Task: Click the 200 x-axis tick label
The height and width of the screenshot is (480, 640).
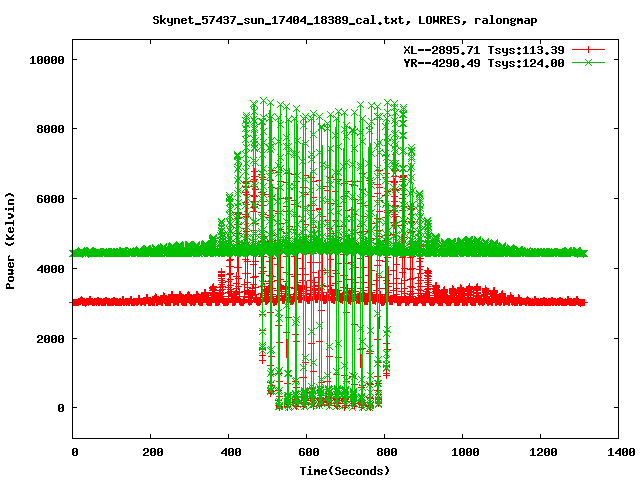Action: point(153,452)
